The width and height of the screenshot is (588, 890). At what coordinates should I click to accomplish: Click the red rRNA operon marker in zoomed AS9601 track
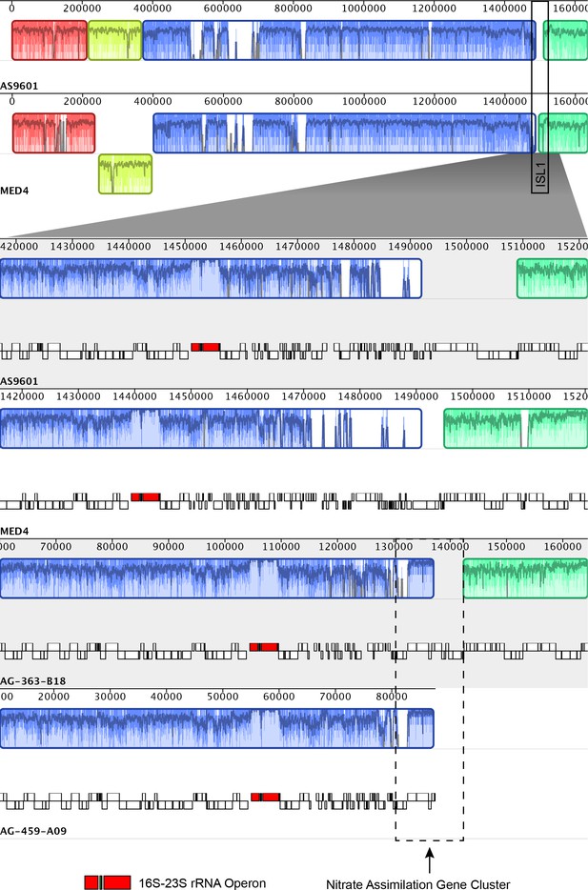tap(206, 347)
